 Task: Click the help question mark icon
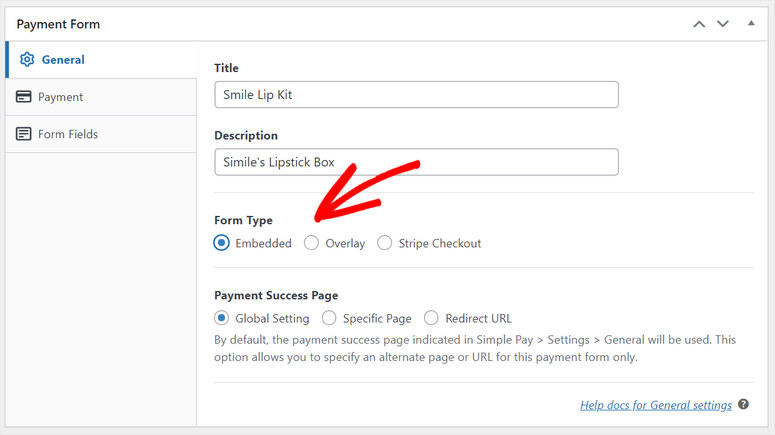743,405
